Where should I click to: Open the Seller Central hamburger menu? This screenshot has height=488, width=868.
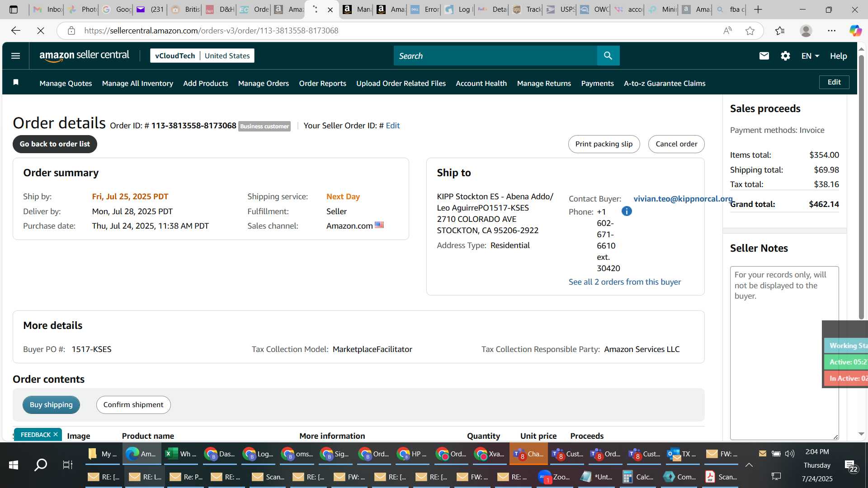point(15,56)
